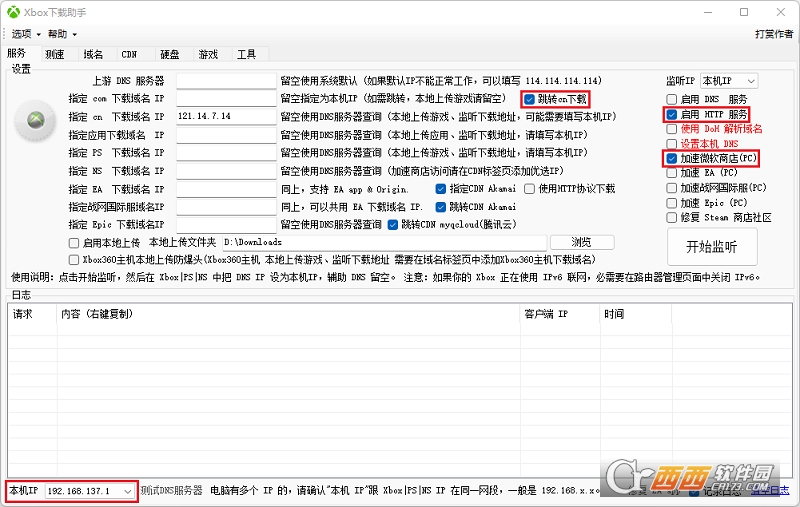Click the com 下载域名 IP input field

point(227,98)
